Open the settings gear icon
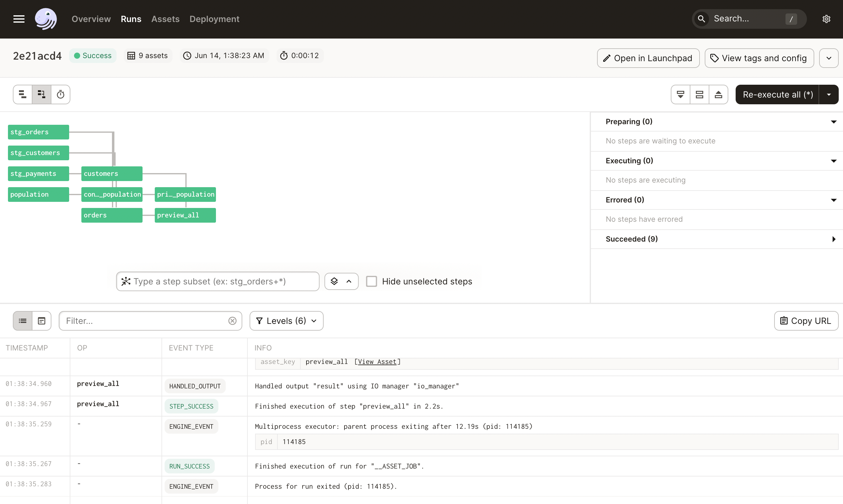Screen dimensions: 843x504 pyautogui.click(x=826, y=19)
